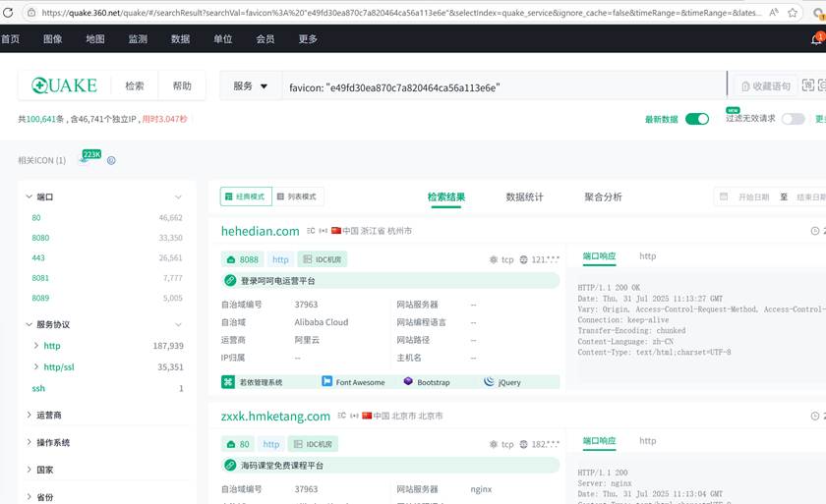Click the QUAKE logo
Viewport: 826px width, 504px height.
(64, 85)
